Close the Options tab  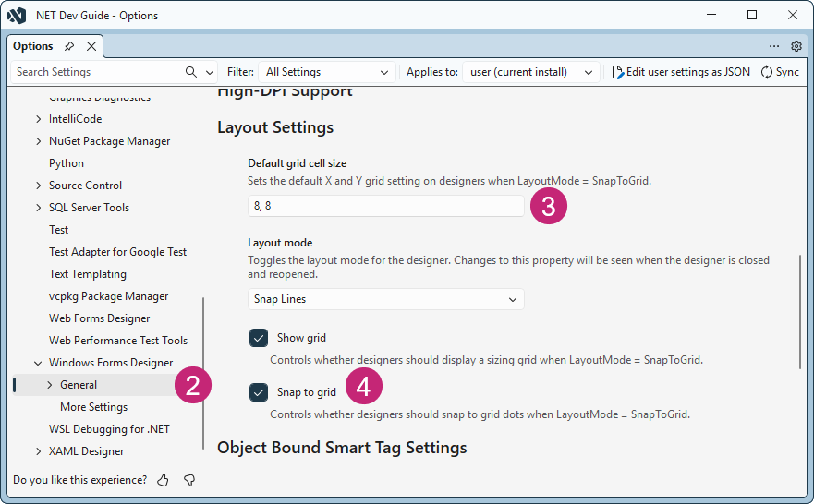(91, 46)
